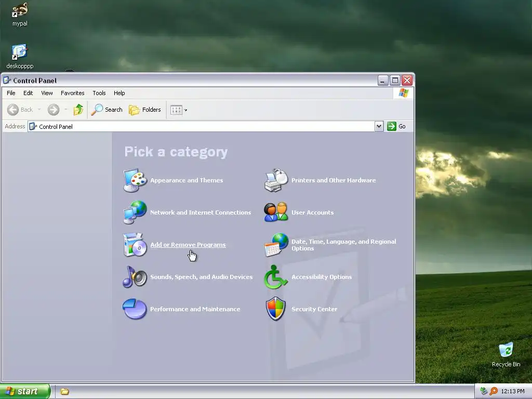
Task: Click the Views toolbar icon
Action: [176, 110]
